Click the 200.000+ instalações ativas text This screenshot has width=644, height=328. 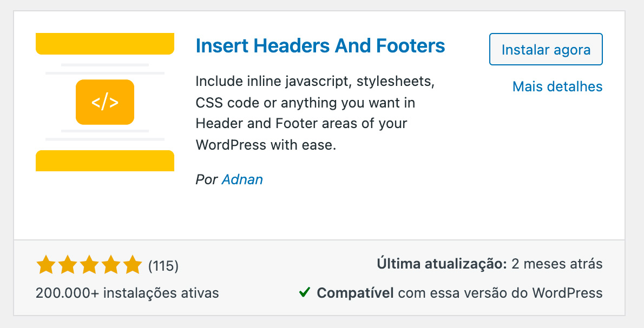coord(127,293)
